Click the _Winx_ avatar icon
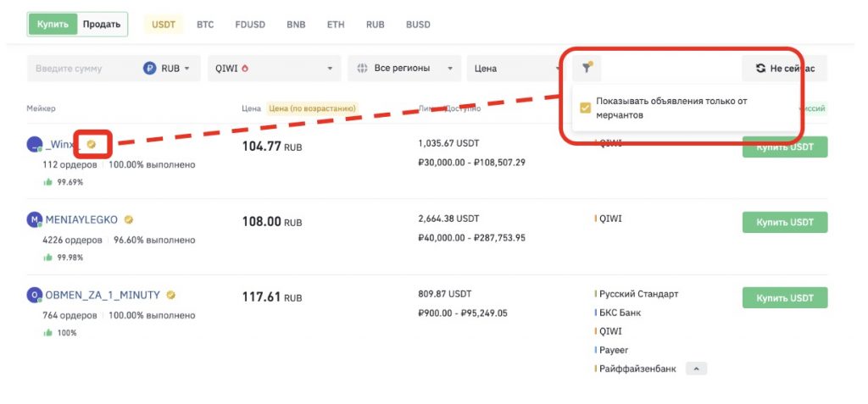Screen dimensions: 868x404 point(34,145)
